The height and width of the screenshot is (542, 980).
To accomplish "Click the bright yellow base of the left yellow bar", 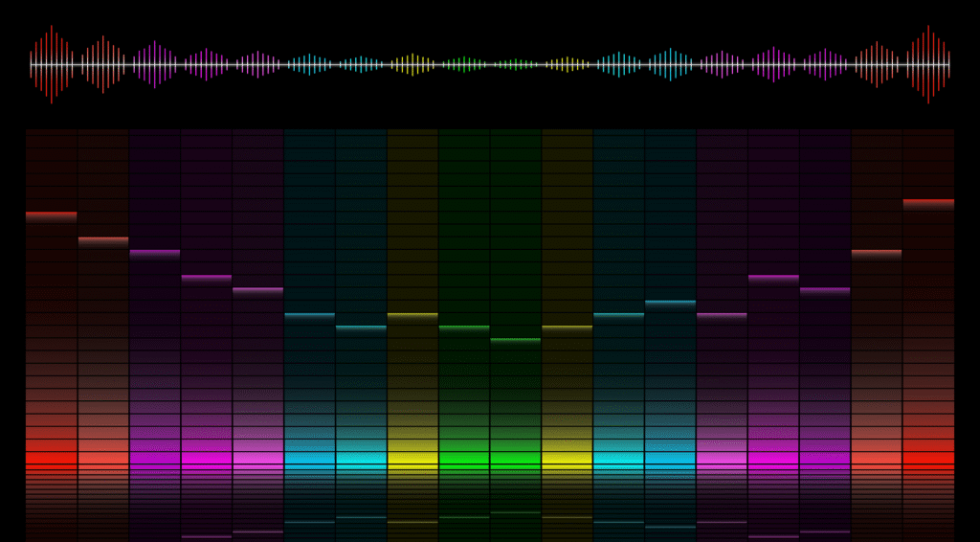I will tap(412, 459).
